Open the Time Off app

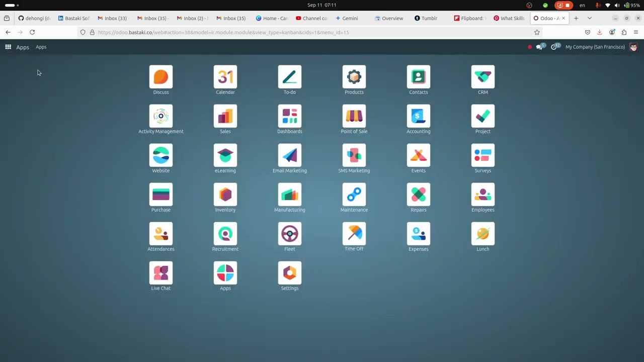tap(354, 234)
